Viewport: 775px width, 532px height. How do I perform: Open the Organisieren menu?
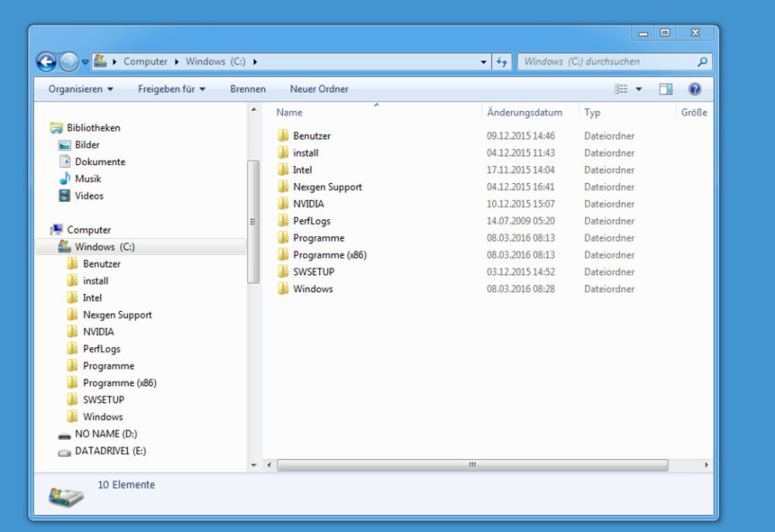point(80,89)
